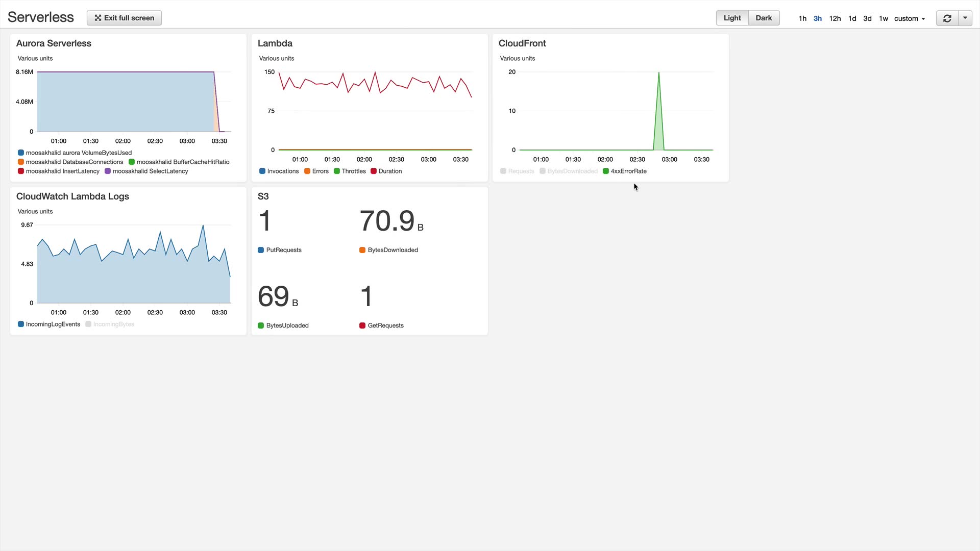Toggle moosakhalid DatabaseConnections legend icon
This screenshot has width=980, height=551.
(x=21, y=162)
